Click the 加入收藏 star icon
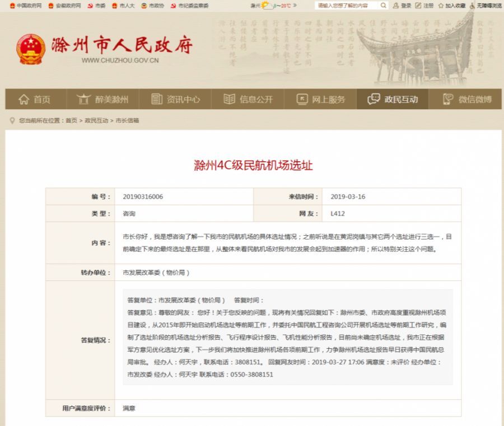 tap(441, 6)
